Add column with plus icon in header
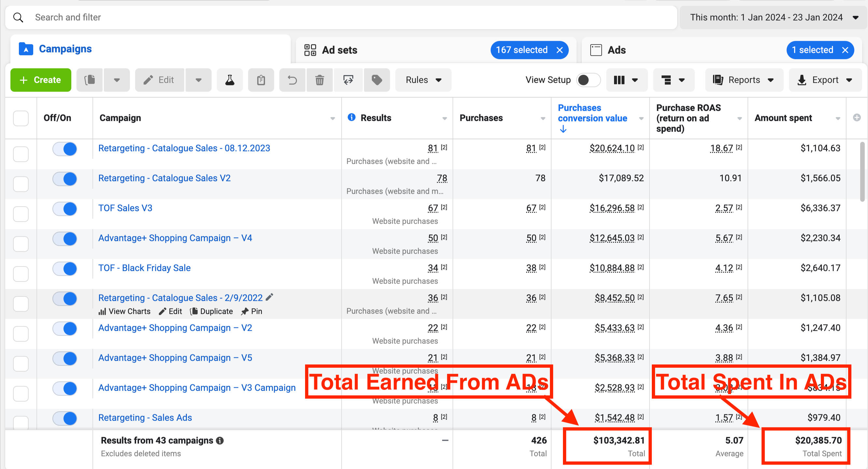Image resolution: width=868 pixels, height=469 pixels. pos(857,117)
